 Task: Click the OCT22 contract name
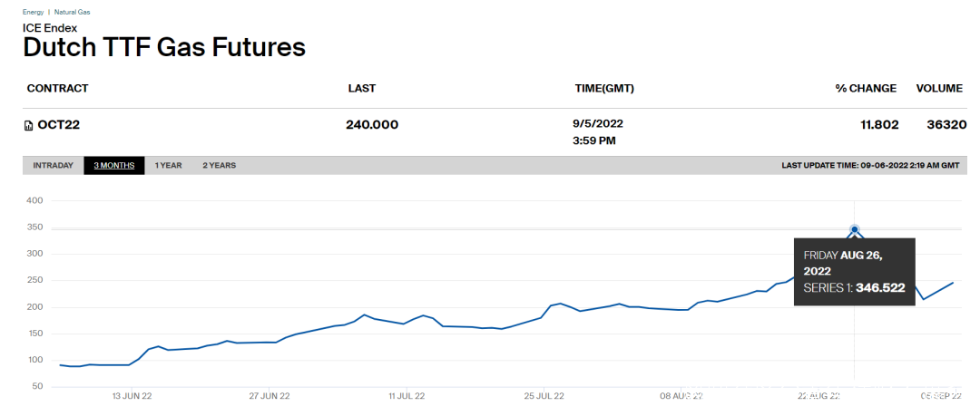click(59, 125)
